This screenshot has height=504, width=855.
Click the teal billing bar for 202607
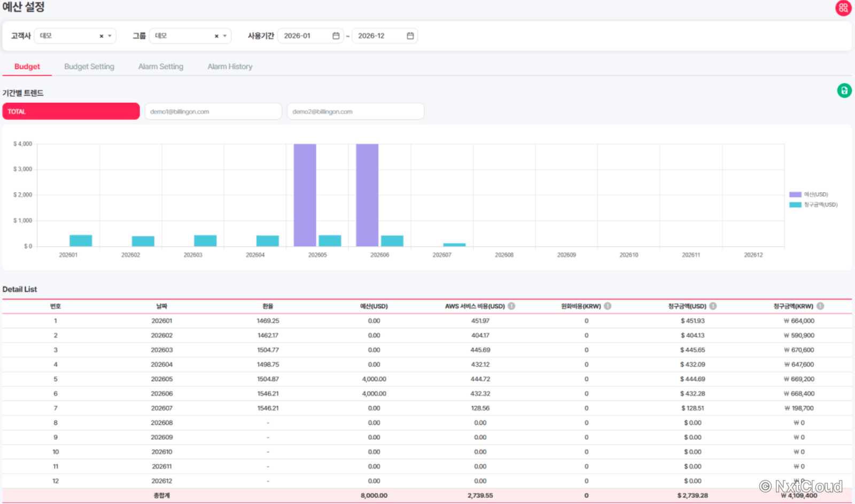click(454, 245)
